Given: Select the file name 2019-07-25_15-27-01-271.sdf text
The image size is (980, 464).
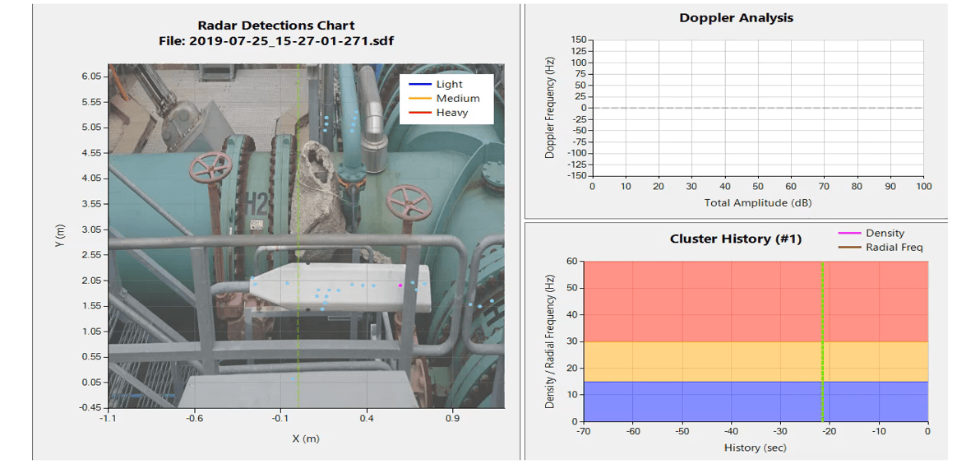Looking at the screenshot, I should point(291,40).
